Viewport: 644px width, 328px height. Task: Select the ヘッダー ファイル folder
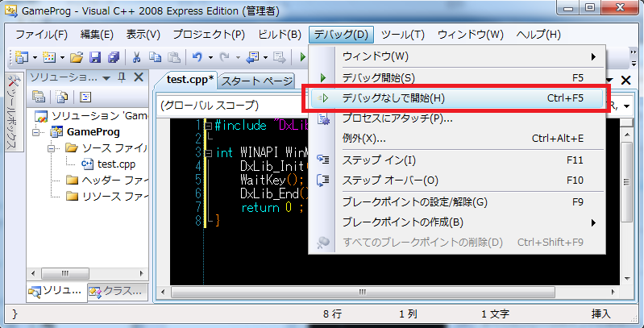click(x=107, y=181)
